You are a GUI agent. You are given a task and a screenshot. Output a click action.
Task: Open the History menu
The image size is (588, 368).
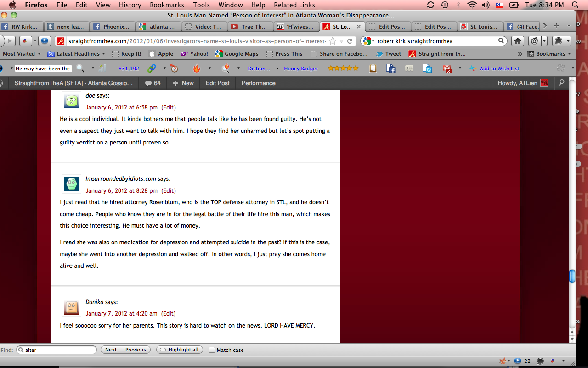pyautogui.click(x=130, y=5)
